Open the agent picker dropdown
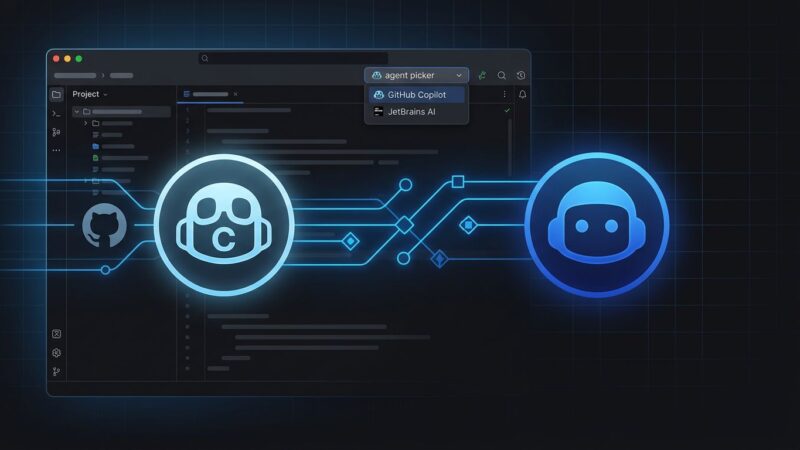800x450 pixels. click(x=416, y=75)
